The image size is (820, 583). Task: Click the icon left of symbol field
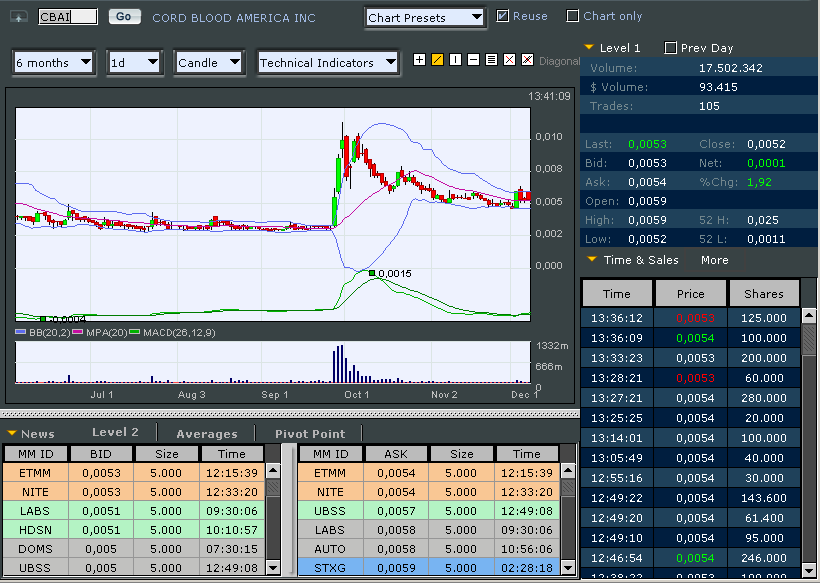point(18,17)
